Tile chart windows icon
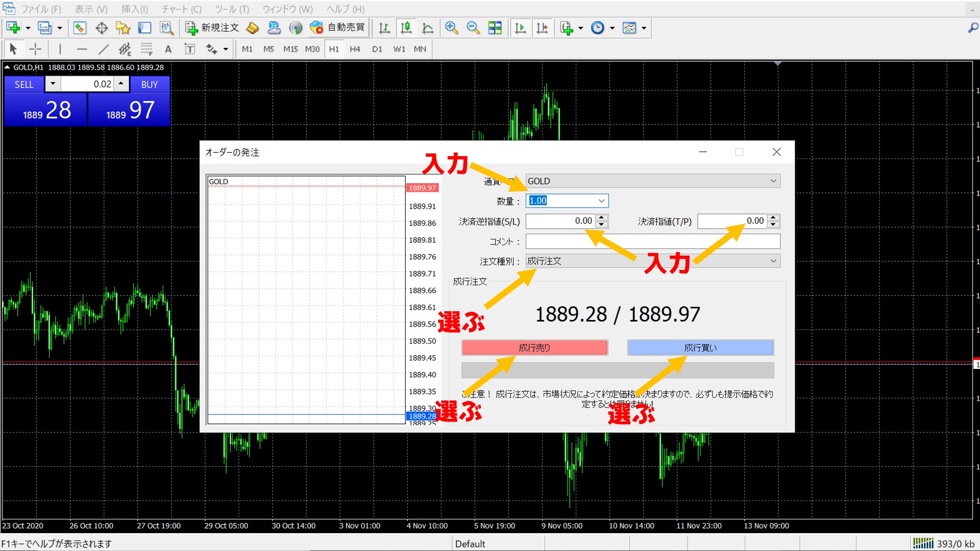The height and width of the screenshot is (551, 980). [495, 28]
